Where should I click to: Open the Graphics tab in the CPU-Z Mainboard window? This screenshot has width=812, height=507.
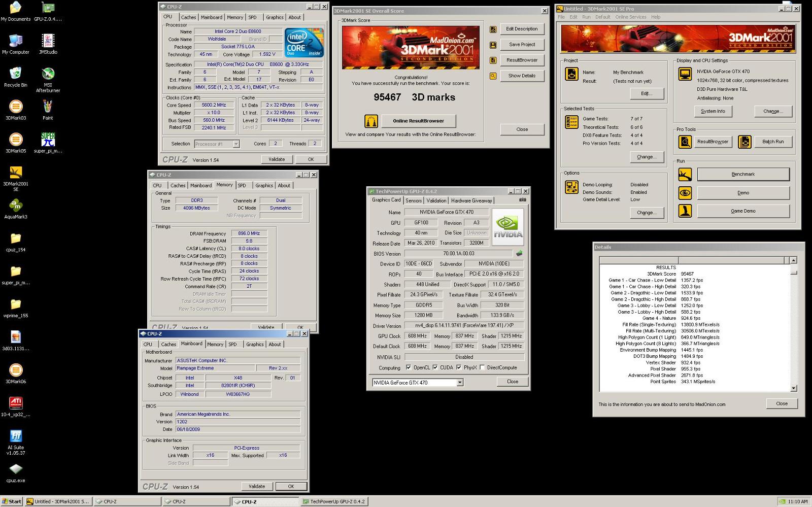[255, 345]
